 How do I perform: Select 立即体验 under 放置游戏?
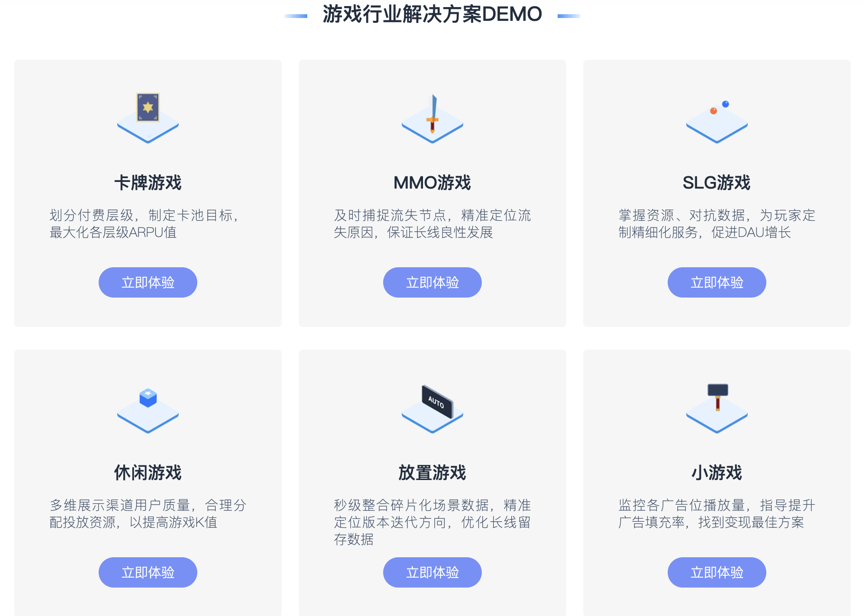432,572
